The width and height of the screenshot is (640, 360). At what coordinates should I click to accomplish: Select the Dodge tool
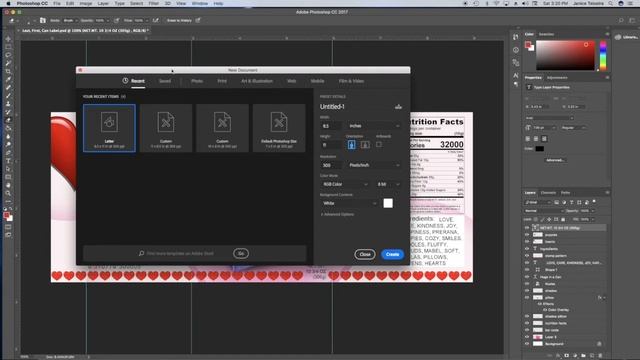pyautogui.click(x=8, y=144)
